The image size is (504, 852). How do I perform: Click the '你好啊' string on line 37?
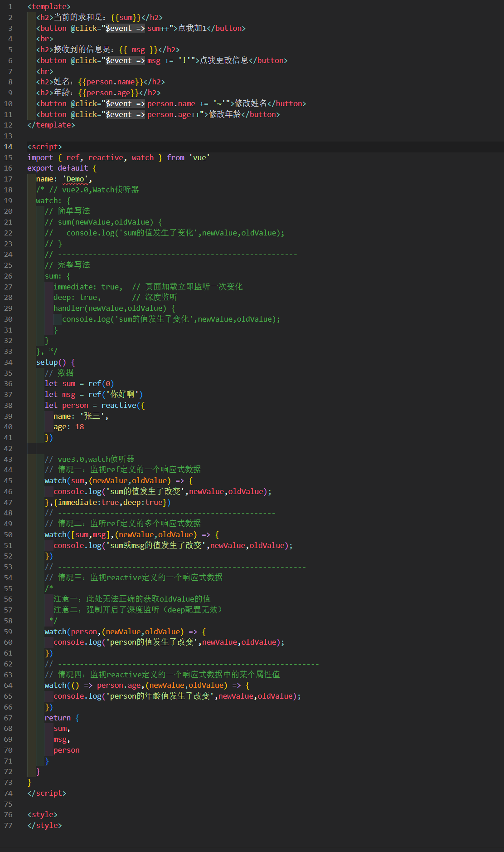[122, 394]
